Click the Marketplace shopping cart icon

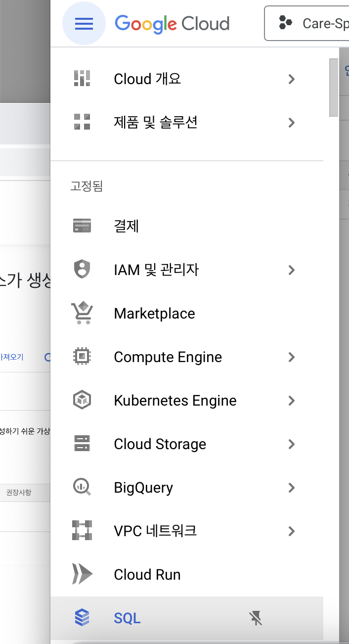point(82,313)
